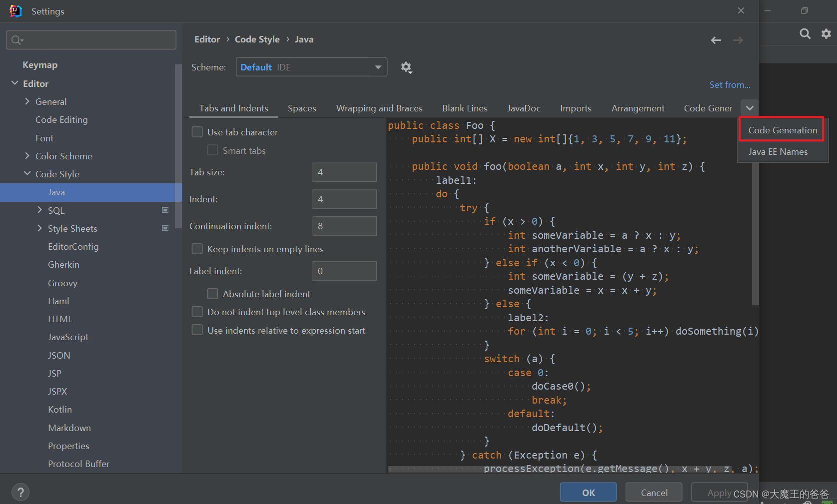Select Markdown code style
This screenshot has height=504, width=837.
tap(69, 428)
